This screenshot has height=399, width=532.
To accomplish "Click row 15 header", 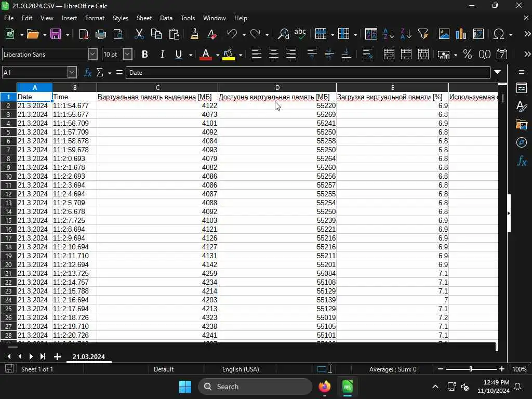I will (x=8, y=220).
